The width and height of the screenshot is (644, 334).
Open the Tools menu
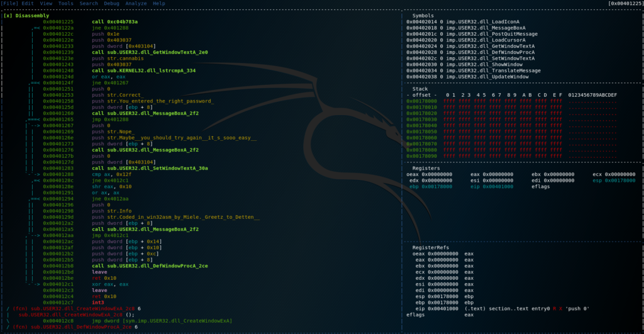(x=65, y=3)
